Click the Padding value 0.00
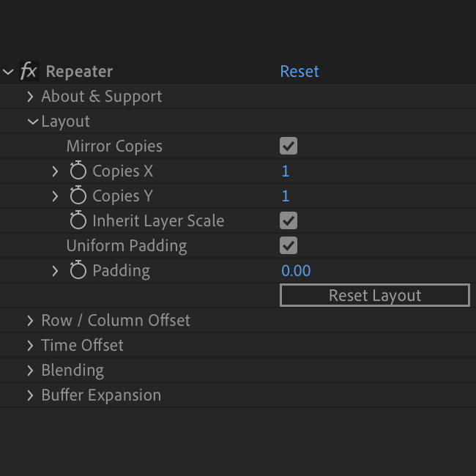476x476 pixels. point(296,271)
